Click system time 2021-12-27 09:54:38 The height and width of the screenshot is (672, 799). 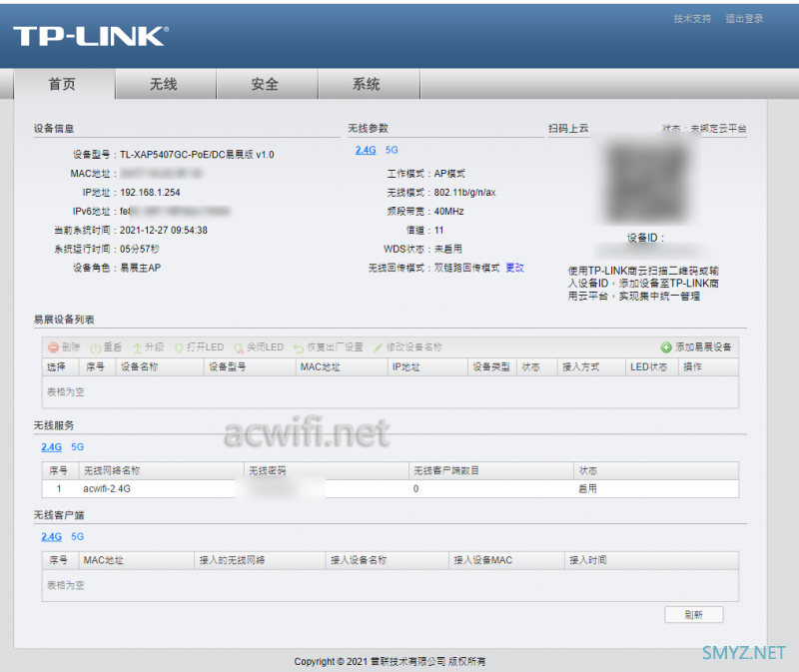pyautogui.click(x=164, y=231)
